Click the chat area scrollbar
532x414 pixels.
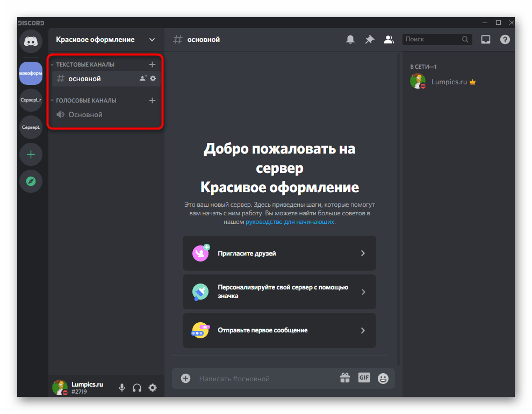coord(399,208)
